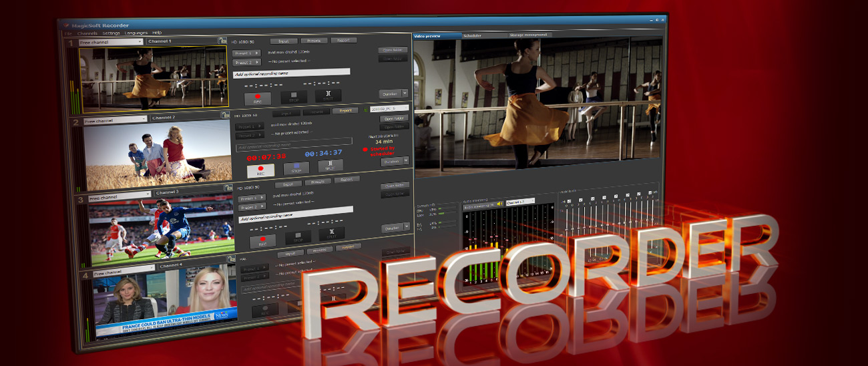Click Channel 2 optional recording name field
Image resolution: width=868 pixels, height=366 pixels.
click(294, 144)
